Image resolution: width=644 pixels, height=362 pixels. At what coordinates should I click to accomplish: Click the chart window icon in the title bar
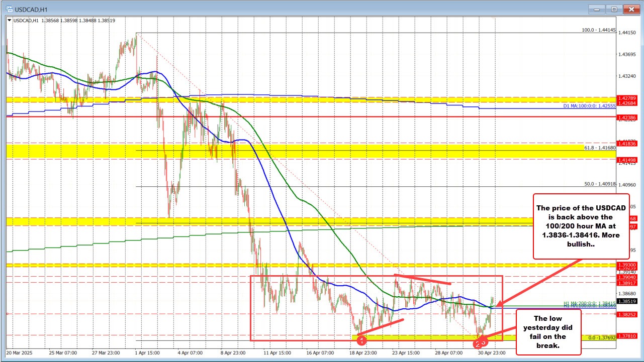pos(10,9)
